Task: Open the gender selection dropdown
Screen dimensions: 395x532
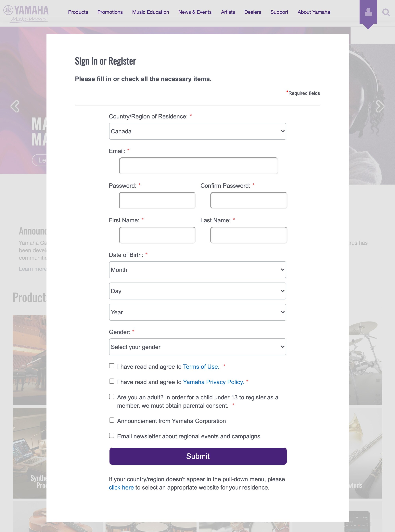Action: coord(197,347)
